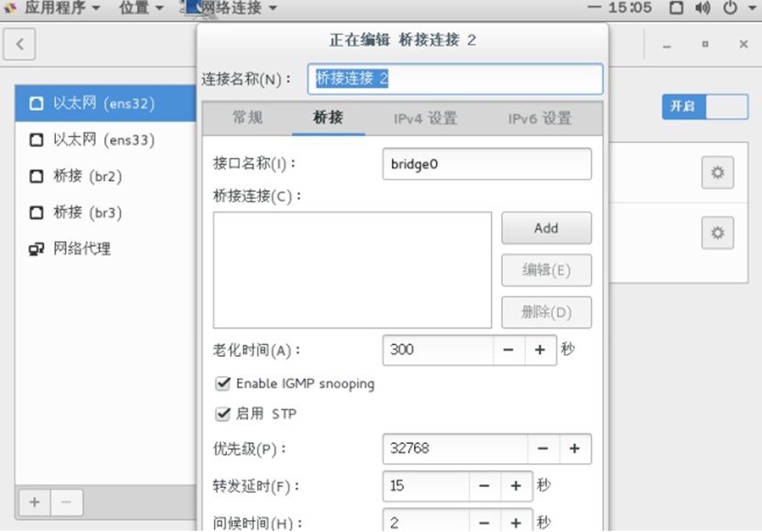Expand the 位置 menu

click(140, 8)
